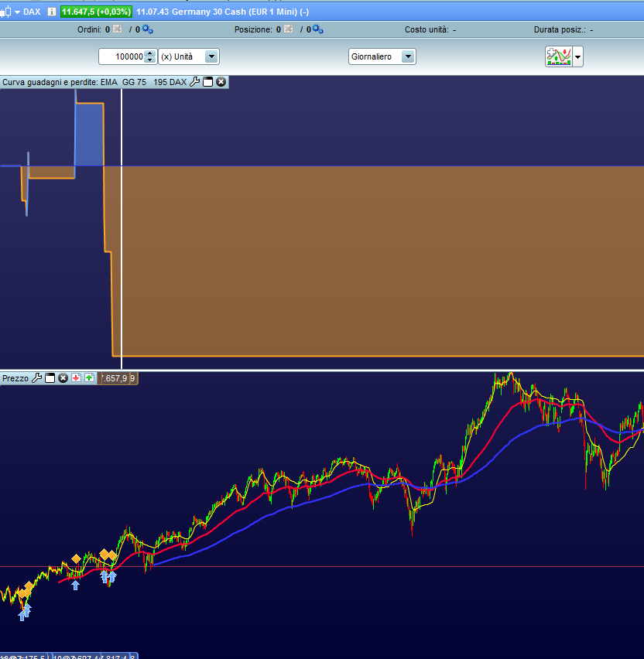Click the 7.657,9 price value label
The height and width of the screenshot is (659, 644).
115,378
